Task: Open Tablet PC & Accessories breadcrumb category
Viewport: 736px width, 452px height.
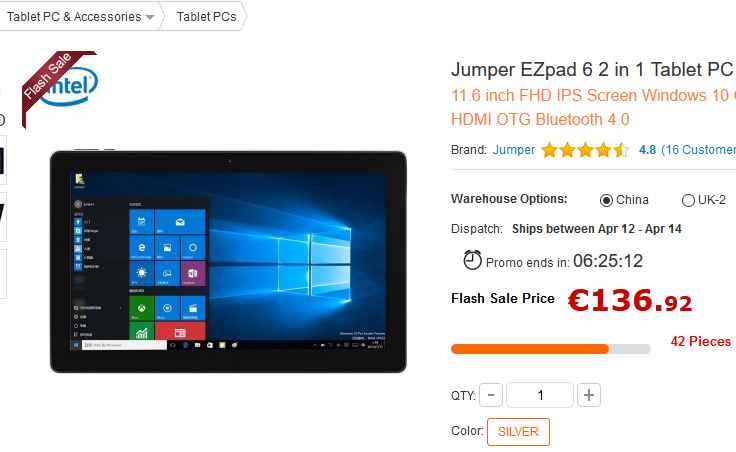Action: (x=74, y=16)
